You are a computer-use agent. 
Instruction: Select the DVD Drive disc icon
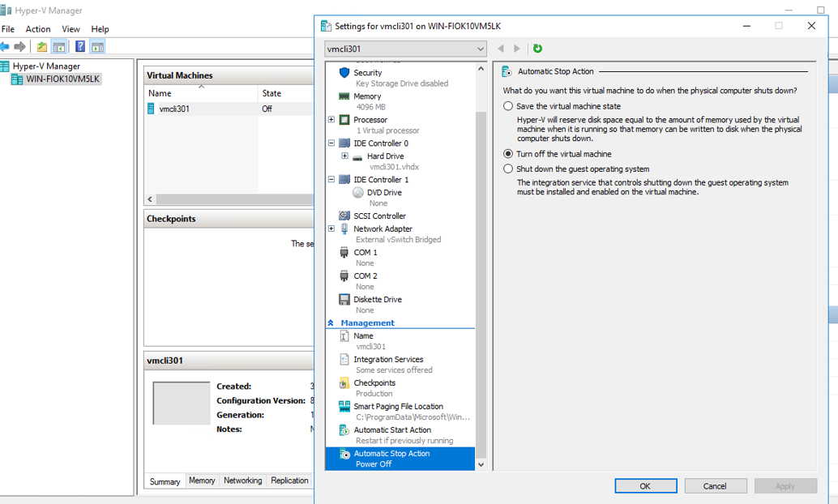point(358,192)
